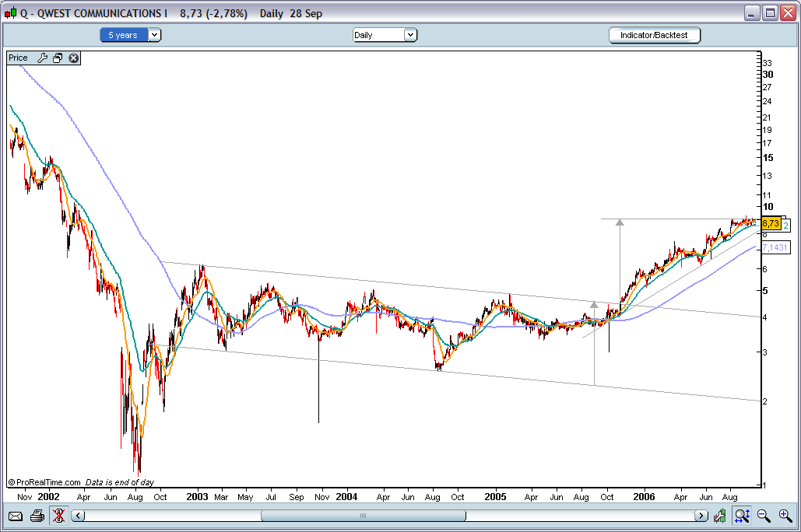This screenshot has width=801, height=532.
Task: Click the envelope email icon
Action: coord(16,516)
